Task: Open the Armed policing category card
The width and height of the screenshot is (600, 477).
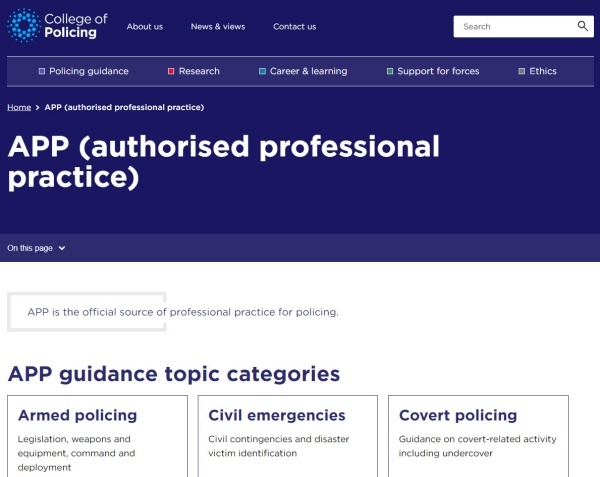Action: pyautogui.click(x=97, y=436)
